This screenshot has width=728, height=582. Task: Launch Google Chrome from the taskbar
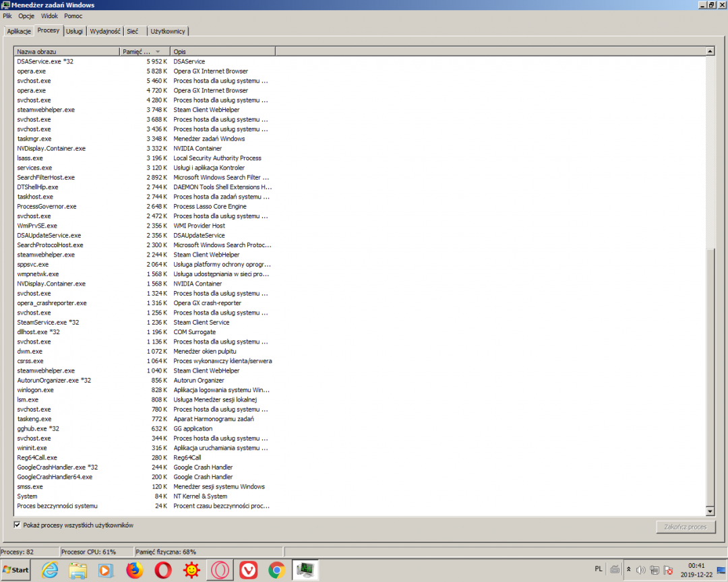(x=276, y=570)
